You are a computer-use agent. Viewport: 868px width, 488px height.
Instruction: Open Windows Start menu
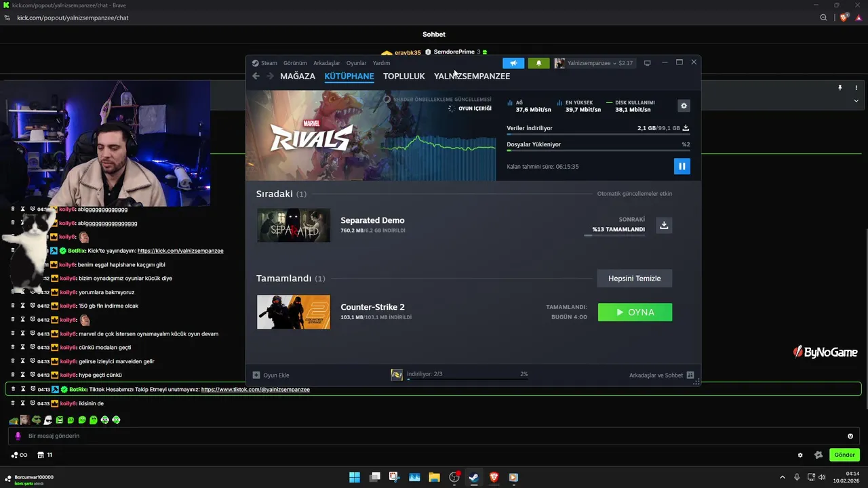(x=355, y=477)
